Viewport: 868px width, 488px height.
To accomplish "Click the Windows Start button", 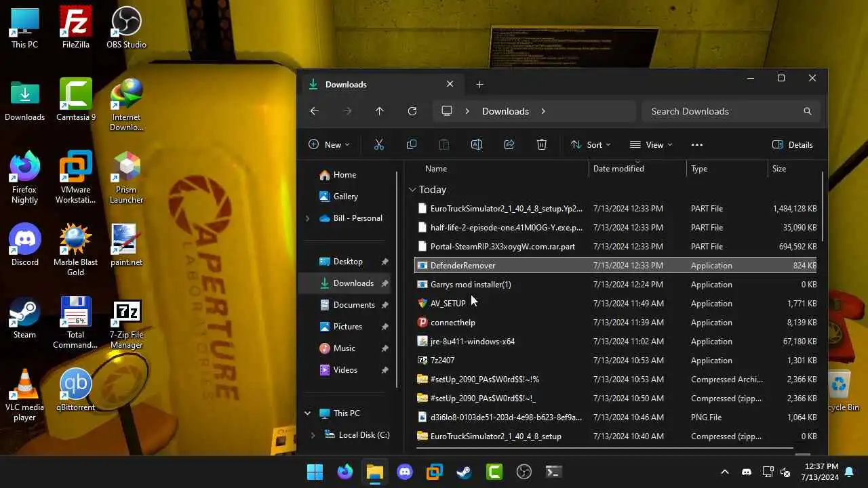I will (315, 472).
